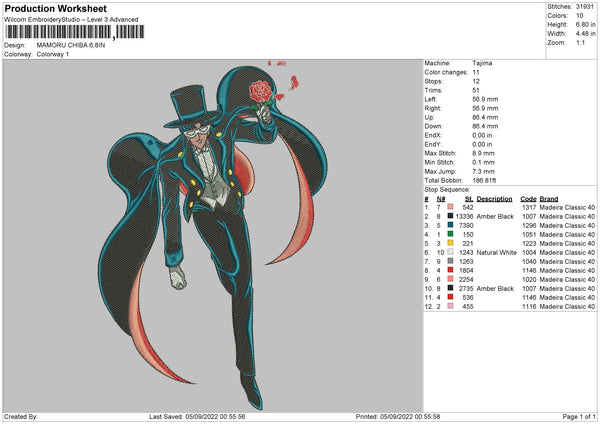
Task: Click the 'Last Saved: 05/09/2022 00:55:56' footer text
Action: [197, 416]
